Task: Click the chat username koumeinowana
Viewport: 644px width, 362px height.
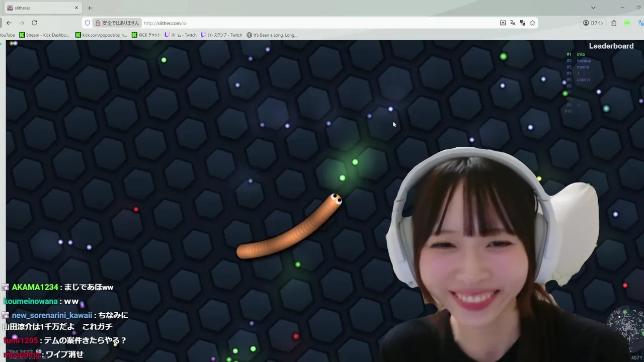Action: (30, 301)
